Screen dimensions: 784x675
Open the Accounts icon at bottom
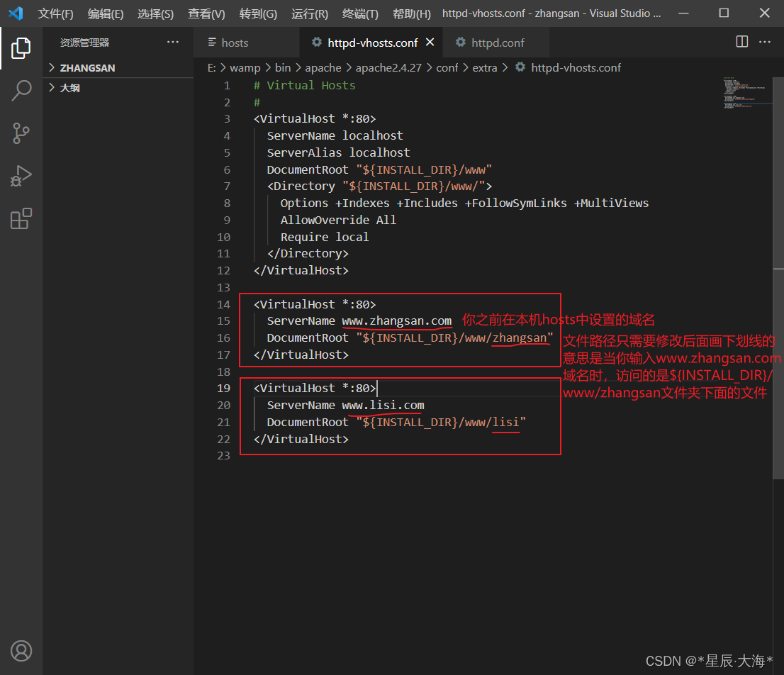pyautogui.click(x=21, y=650)
